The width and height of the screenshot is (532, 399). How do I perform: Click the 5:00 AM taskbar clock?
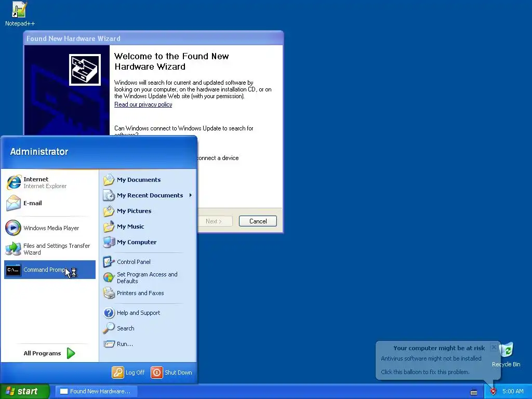click(x=513, y=391)
